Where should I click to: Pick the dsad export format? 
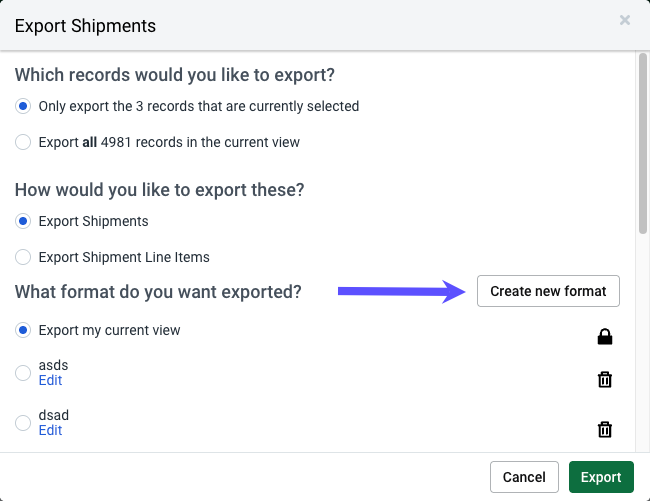pyautogui.click(x=23, y=423)
